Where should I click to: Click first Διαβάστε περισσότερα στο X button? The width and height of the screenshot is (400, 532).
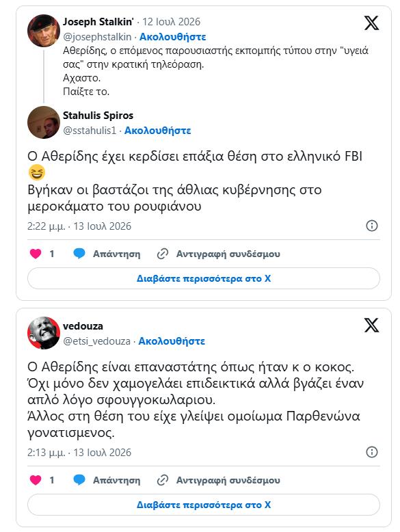click(x=204, y=278)
